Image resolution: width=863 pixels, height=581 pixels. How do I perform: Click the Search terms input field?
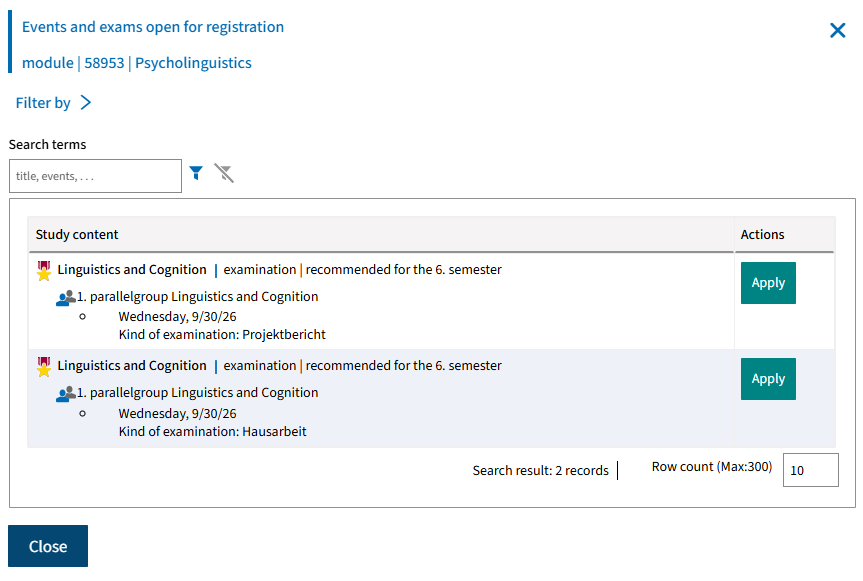click(95, 176)
